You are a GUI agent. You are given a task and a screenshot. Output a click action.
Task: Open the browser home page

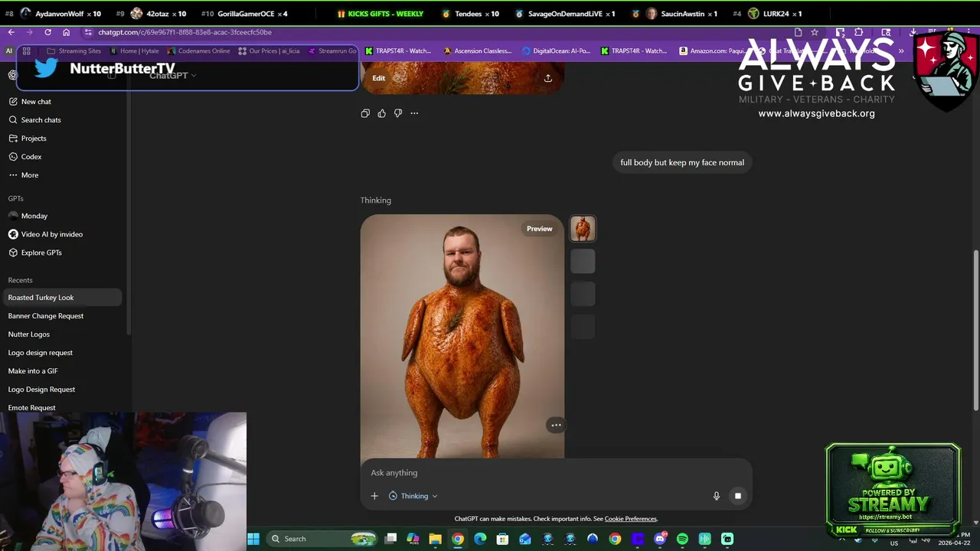point(66,32)
